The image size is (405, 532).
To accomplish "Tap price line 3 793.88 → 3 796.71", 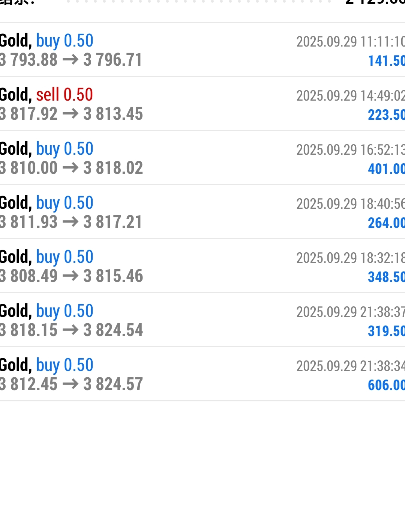I will 71,60.
